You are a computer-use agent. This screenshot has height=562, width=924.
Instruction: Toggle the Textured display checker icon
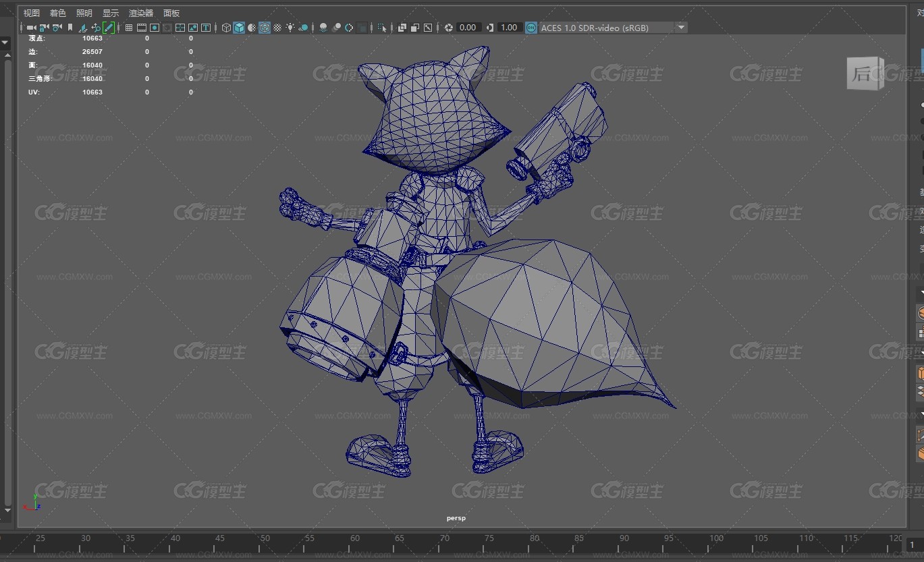[x=277, y=28]
